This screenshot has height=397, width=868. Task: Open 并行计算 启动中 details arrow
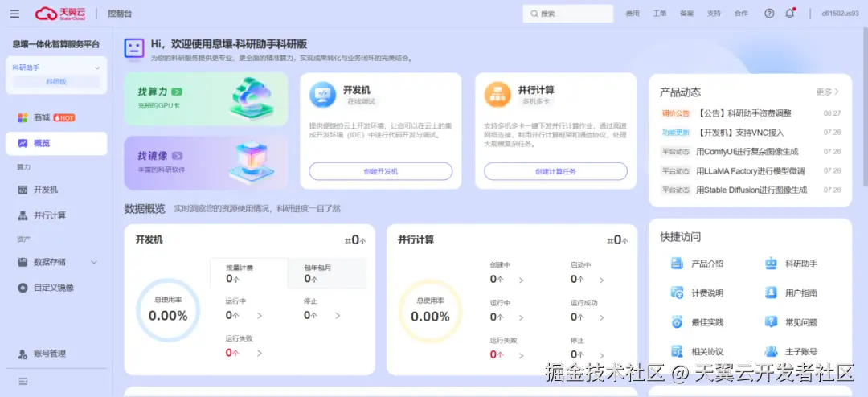point(601,280)
